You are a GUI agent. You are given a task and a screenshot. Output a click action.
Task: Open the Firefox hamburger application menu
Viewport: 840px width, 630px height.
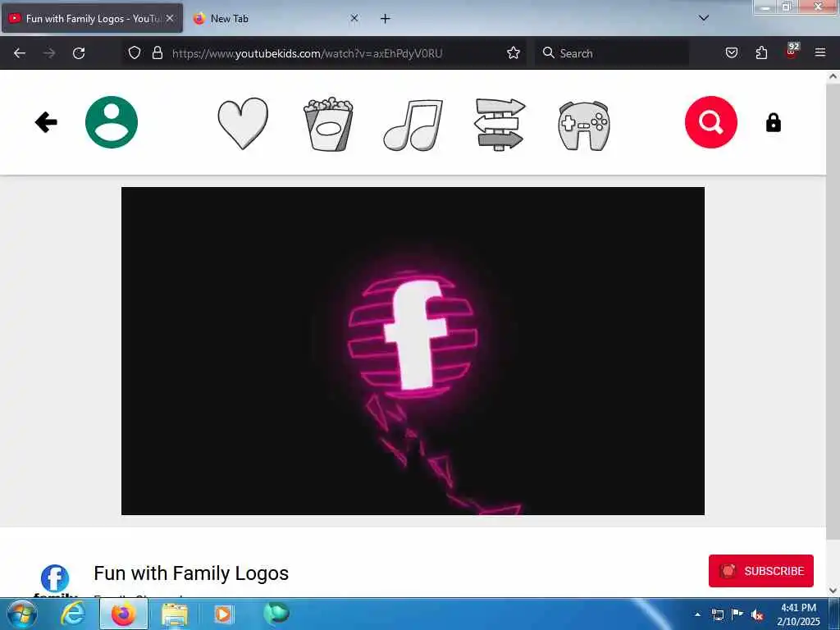click(x=820, y=53)
